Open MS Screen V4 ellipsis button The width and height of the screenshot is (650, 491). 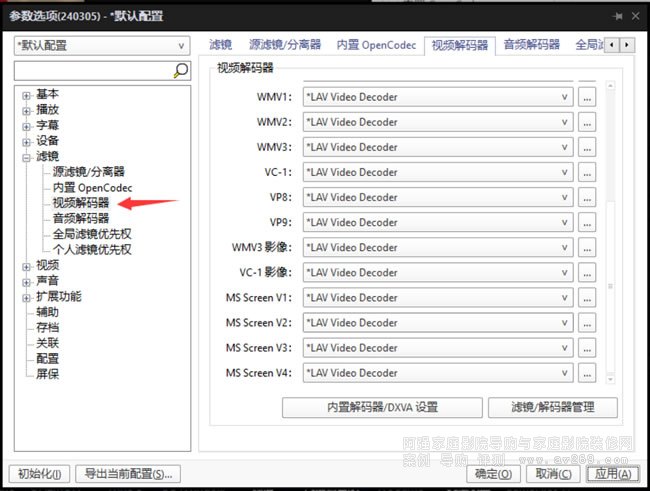[587, 372]
